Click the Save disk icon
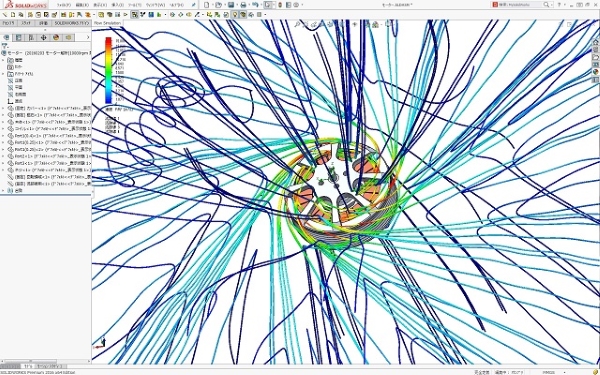 pos(231,5)
